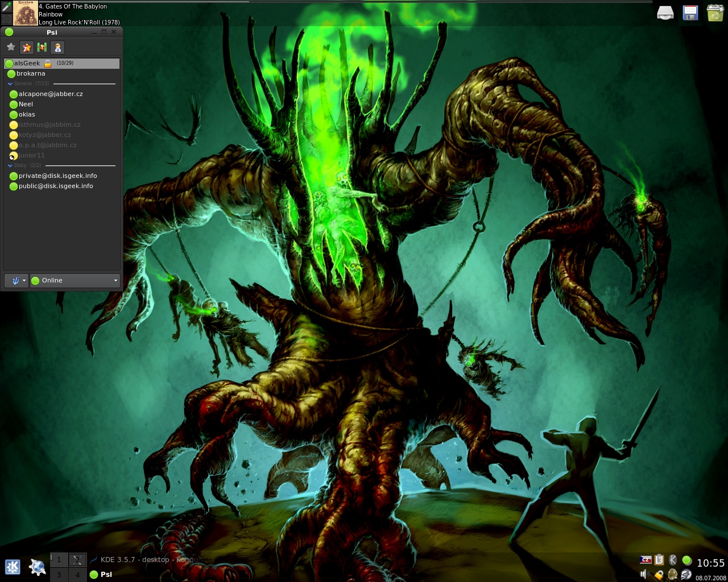
Task: Activate Psi taskbar entry
Action: (x=101, y=575)
